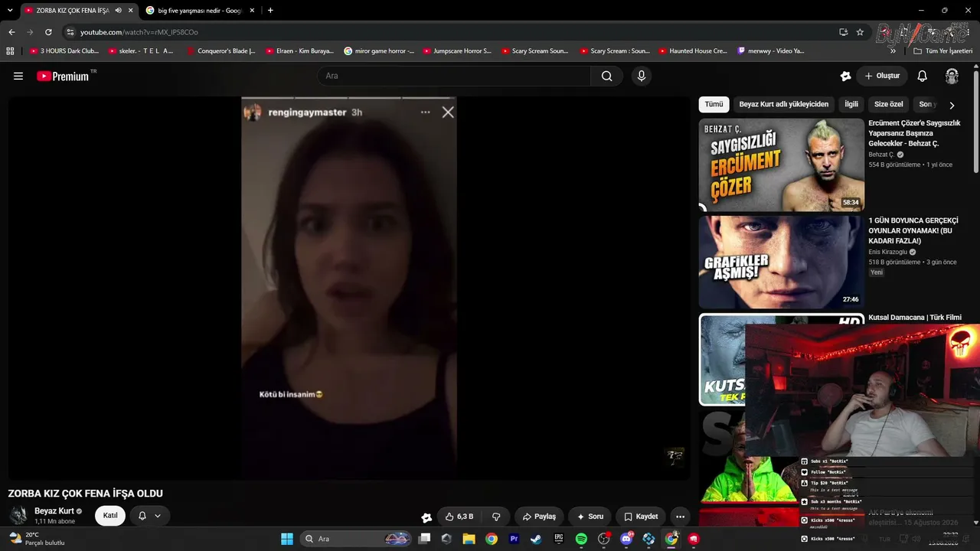Screen dimensions: 980x551
Task: Open Epic Games Launcher from the taskbar
Action: click(559, 539)
